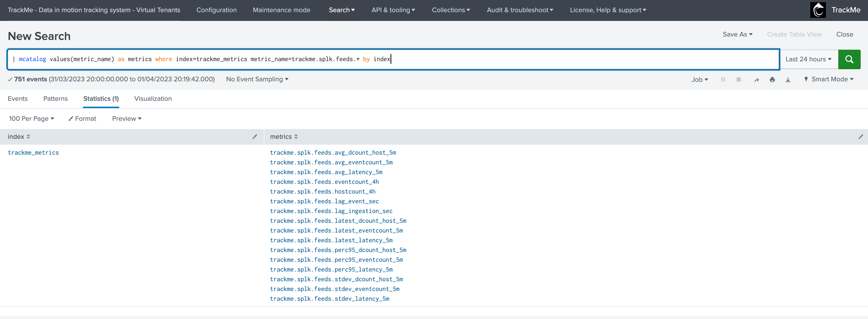Edit the index column with pencil icon
Viewport: 868px width, 319px height.
(255, 137)
